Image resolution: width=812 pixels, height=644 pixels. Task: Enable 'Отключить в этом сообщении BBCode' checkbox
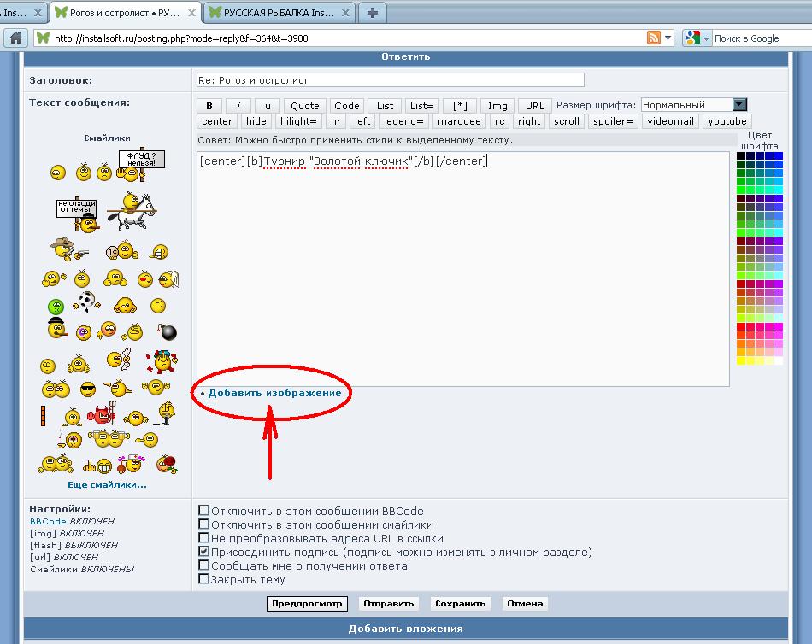pos(203,511)
